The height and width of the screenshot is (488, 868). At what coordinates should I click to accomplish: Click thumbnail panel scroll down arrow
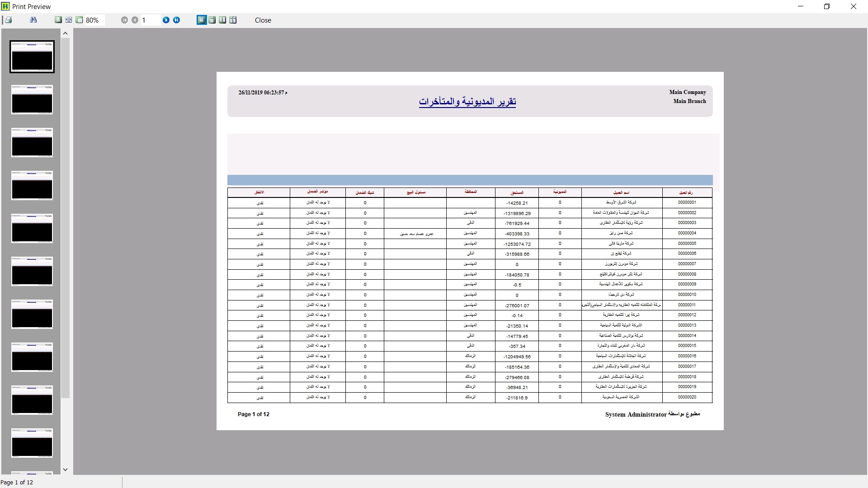(x=65, y=469)
